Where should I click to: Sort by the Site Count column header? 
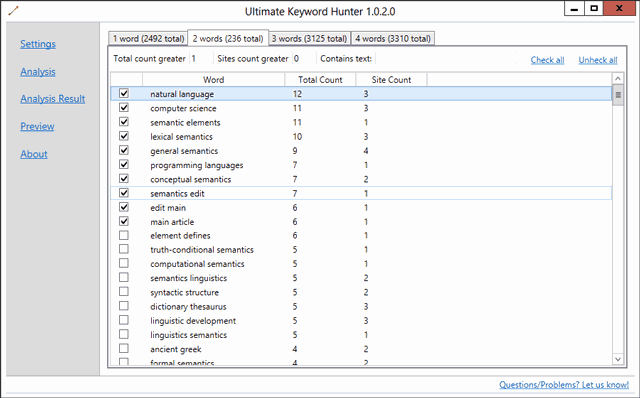[x=391, y=80]
